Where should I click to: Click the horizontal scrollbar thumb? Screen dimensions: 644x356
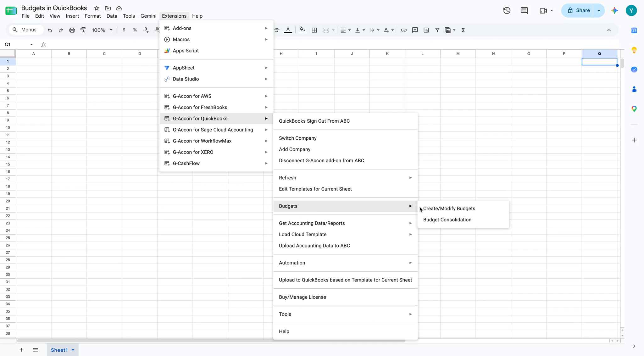click(x=211, y=341)
